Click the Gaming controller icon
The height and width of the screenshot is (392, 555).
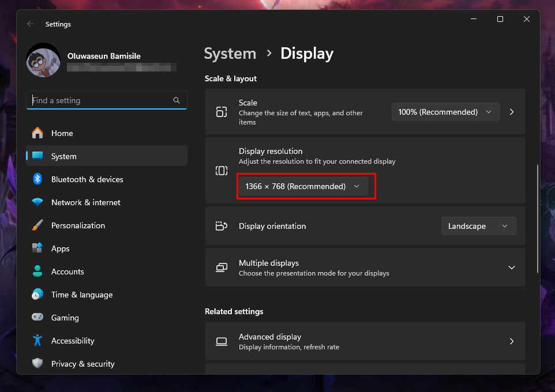coord(37,318)
